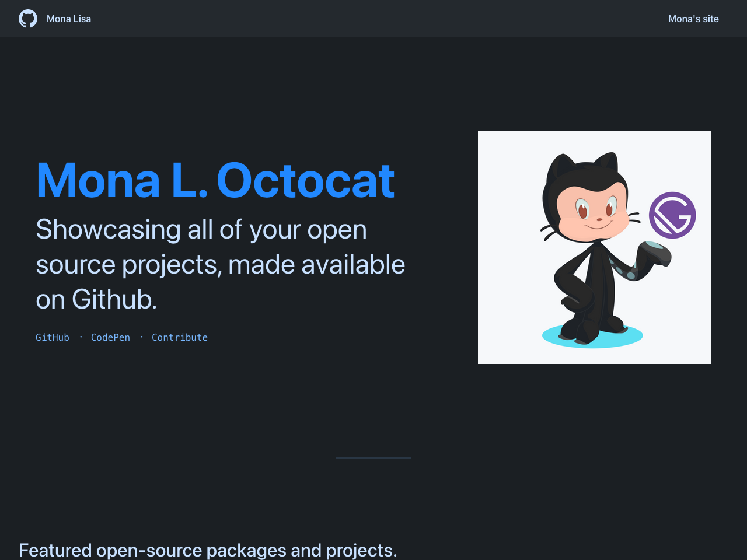Click the Octocat's whiskers on left cheek
The image size is (747, 560).
pos(549,232)
